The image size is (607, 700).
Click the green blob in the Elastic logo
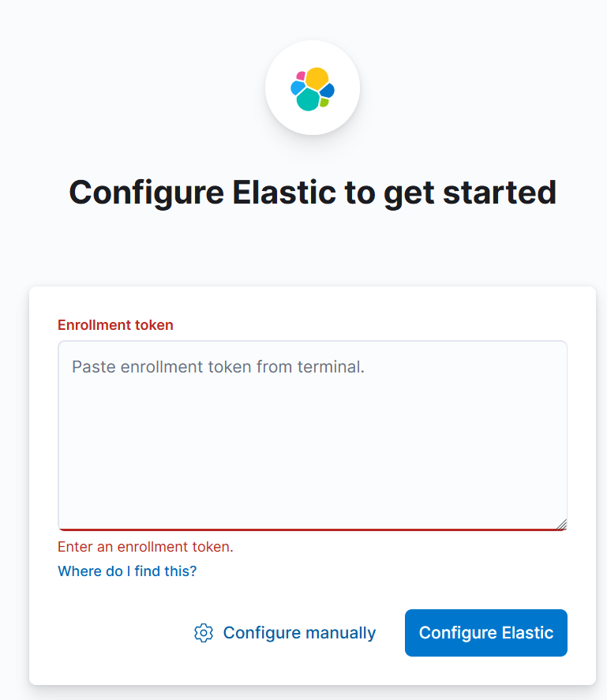click(x=324, y=103)
